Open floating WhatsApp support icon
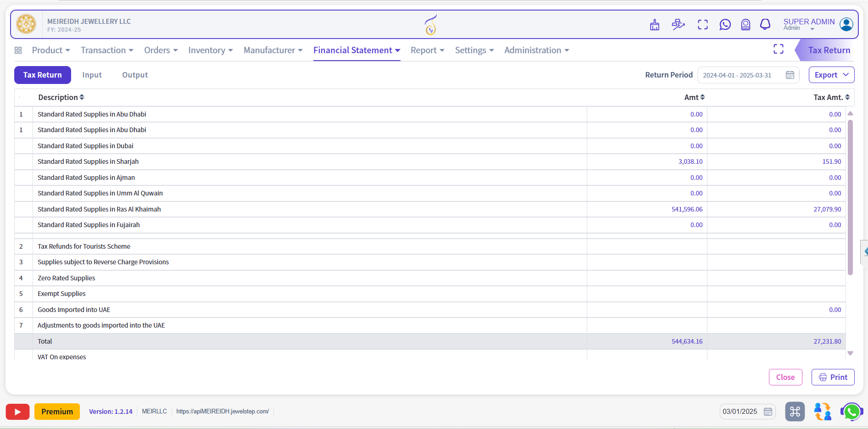 point(852,412)
